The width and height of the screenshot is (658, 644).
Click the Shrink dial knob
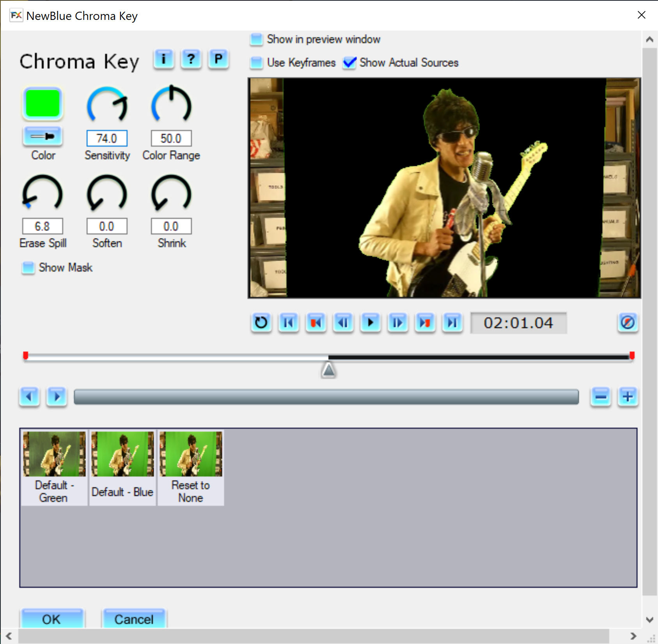171,192
